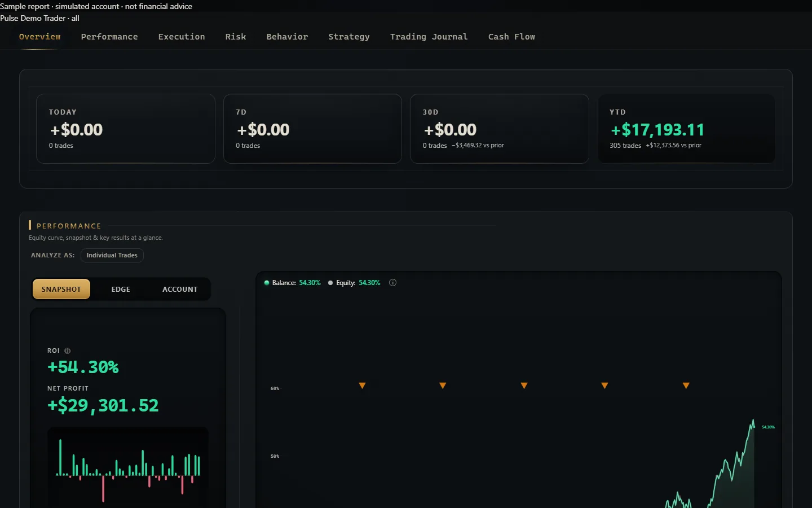Click the 54.30% equity curve end label
The image size is (812, 508).
tap(768, 427)
